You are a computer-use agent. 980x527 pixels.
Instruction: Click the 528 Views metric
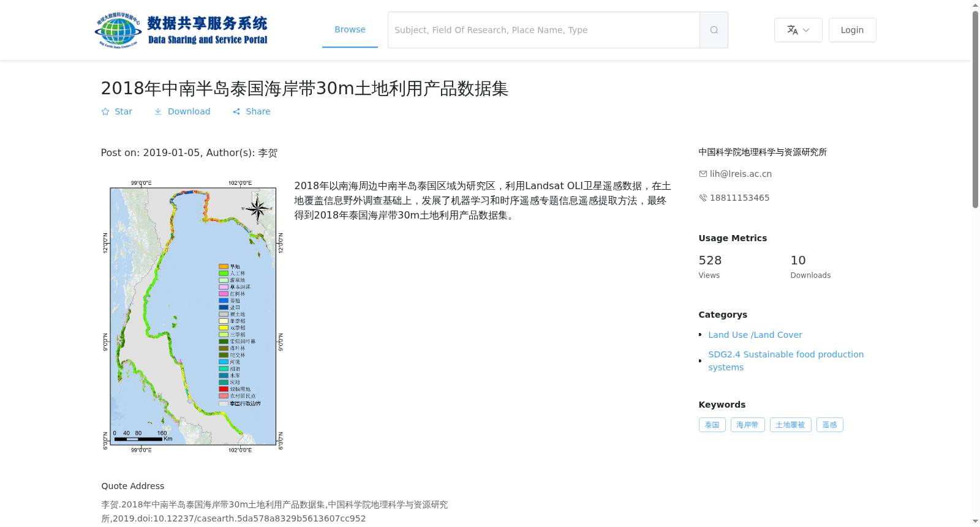click(710, 267)
